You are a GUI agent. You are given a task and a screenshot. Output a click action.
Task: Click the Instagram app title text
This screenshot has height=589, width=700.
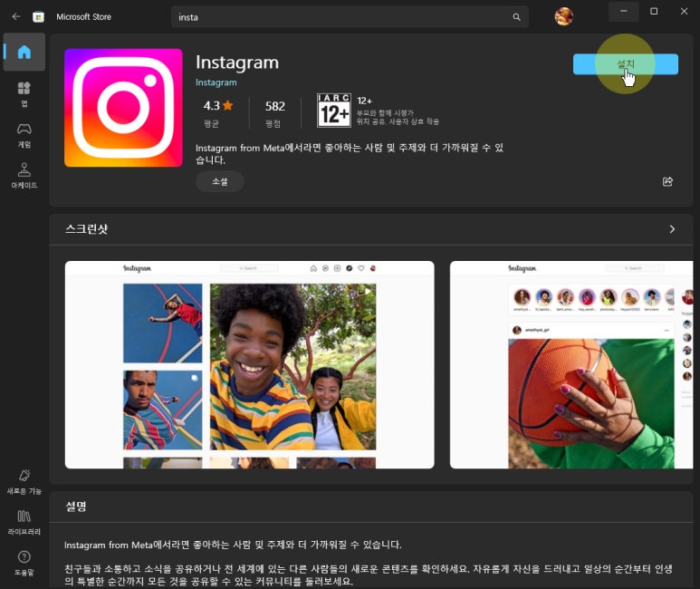pos(237,63)
